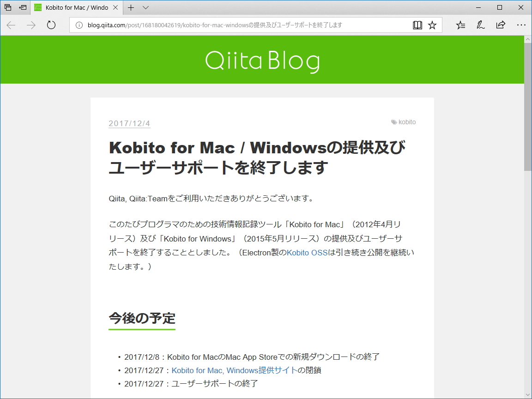This screenshot has width=532, height=399.
Task: Open the Settings and more menu
Action: (x=521, y=25)
